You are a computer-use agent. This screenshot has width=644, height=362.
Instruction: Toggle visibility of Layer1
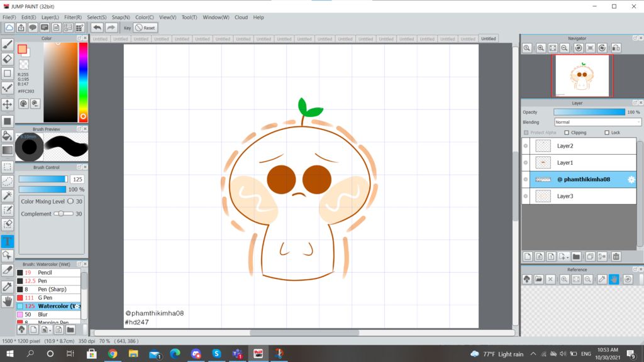(526, 163)
